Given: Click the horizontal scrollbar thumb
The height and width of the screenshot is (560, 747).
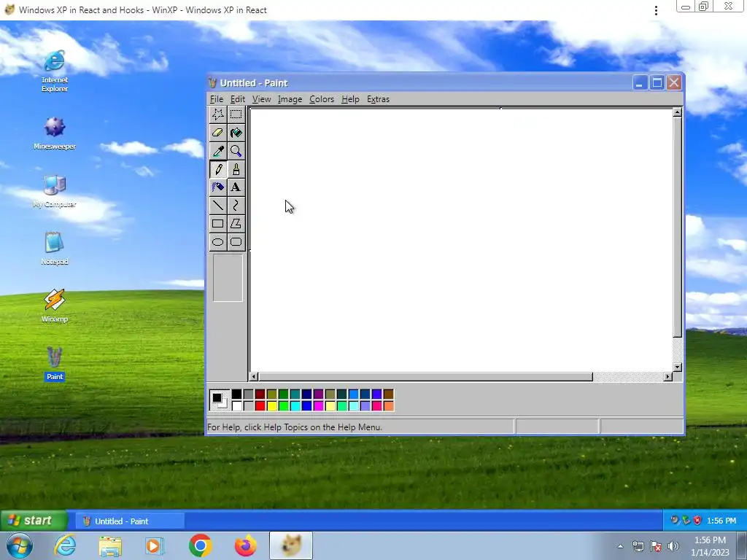Looking at the screenshot, I should 425,377.
